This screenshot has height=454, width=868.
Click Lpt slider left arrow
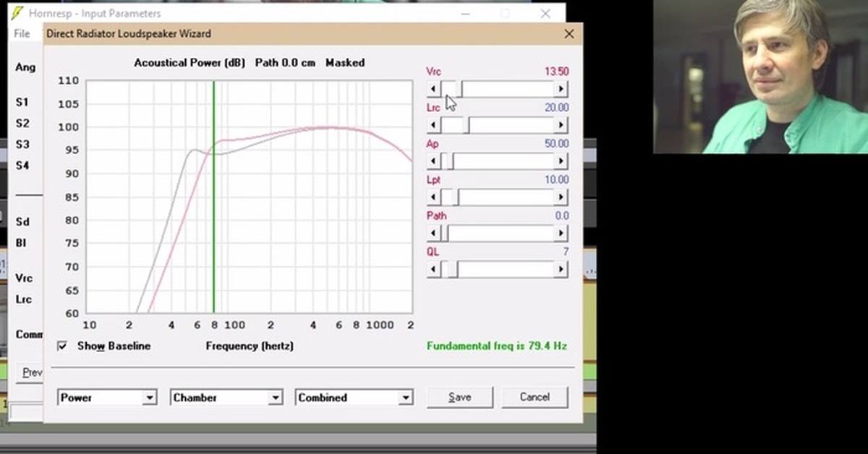(434, 197)
